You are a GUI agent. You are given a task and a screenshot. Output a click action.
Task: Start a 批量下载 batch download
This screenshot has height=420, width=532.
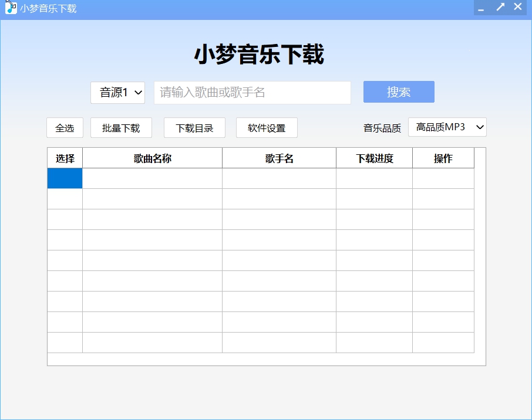121,127
